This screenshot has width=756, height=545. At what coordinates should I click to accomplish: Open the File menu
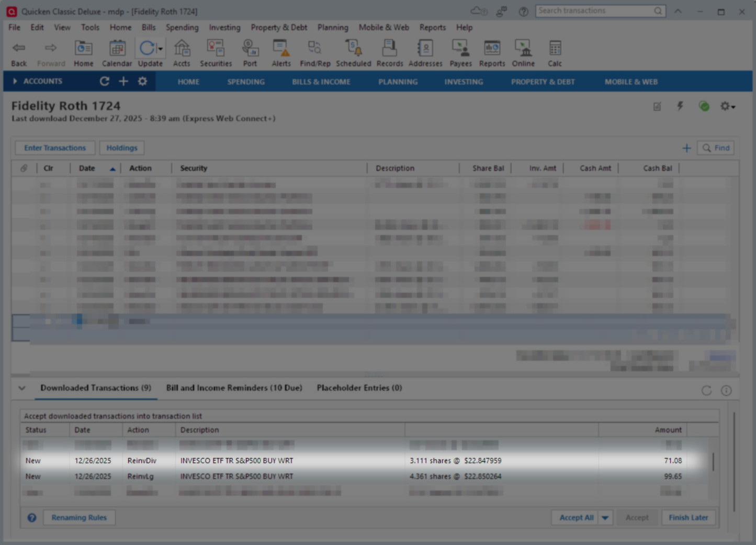click(x=14, y=27)
